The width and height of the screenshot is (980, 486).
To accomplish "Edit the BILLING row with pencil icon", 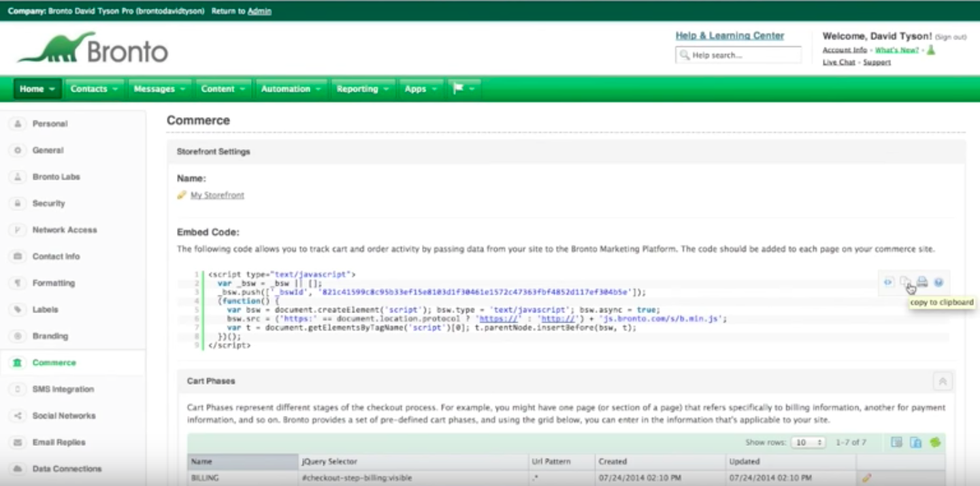I will click(866, 478).
